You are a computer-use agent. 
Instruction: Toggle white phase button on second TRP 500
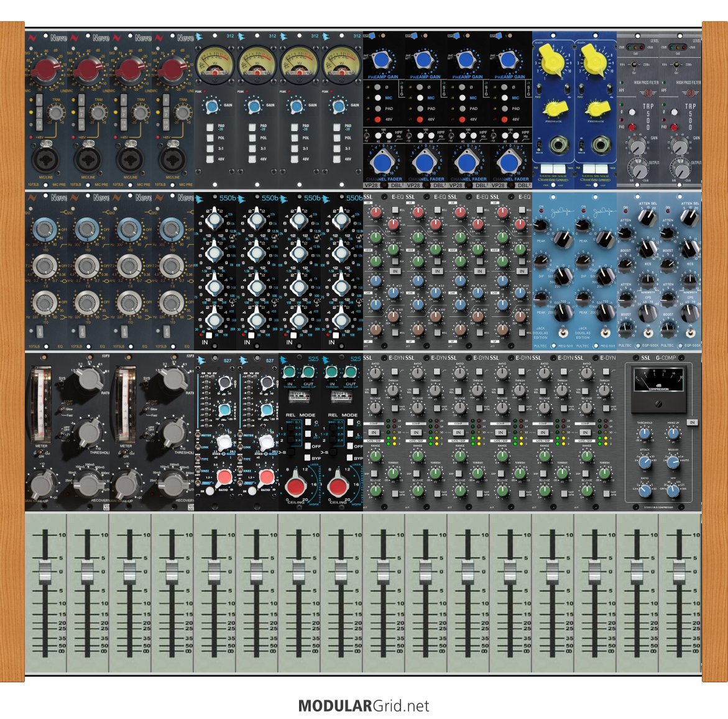(x=674, y=112)
